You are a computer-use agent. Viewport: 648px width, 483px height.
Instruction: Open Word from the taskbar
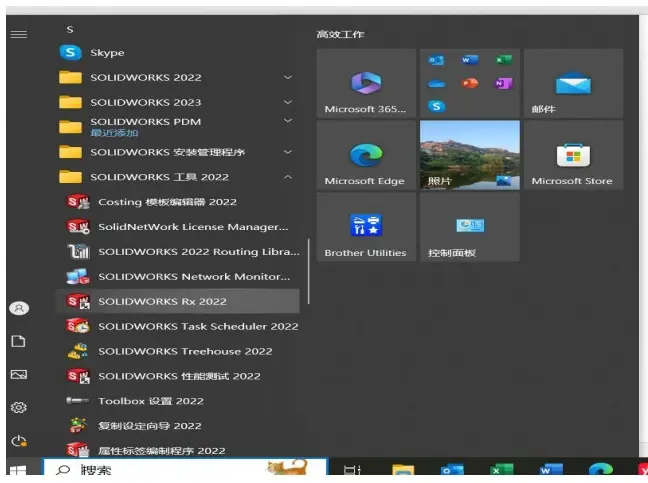[551, 470]
